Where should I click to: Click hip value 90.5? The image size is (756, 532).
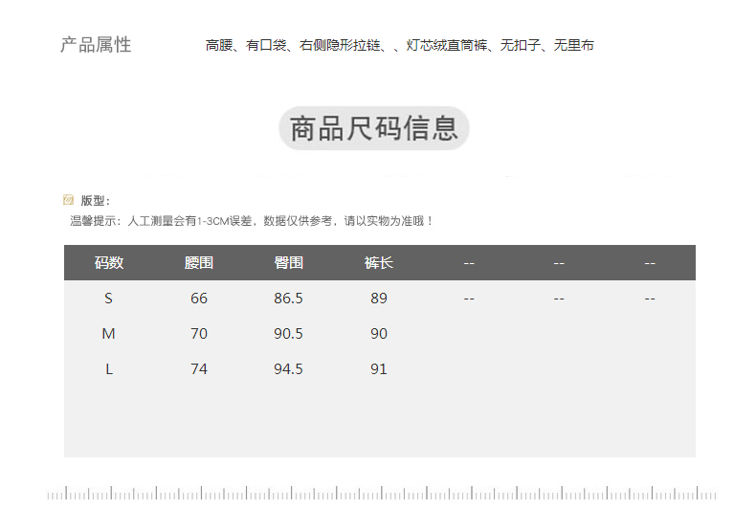click(288, 334)
